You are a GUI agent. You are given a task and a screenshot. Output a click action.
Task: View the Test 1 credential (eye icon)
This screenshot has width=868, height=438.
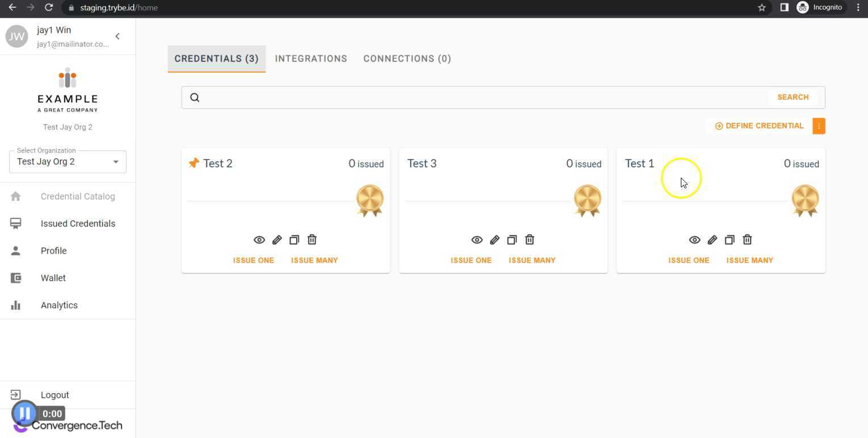pyautogui.click(x=694, y=240)
